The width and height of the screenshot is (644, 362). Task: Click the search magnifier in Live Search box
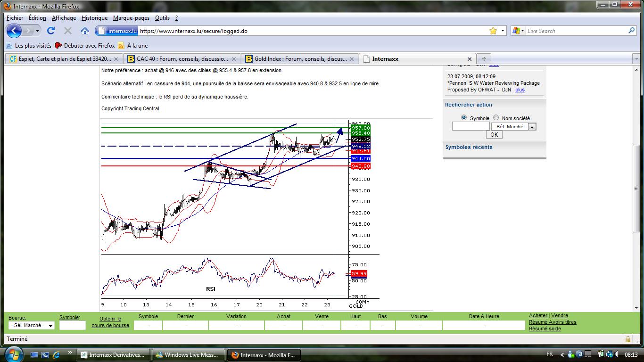[632, 31]
